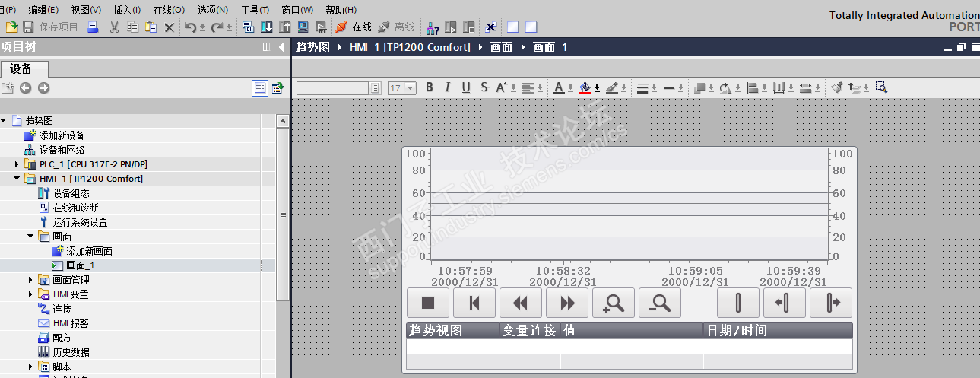The width and height of the screenshot is (980, 378).
Task: Apply italic text formatting
Action: (x=447, y=87)
